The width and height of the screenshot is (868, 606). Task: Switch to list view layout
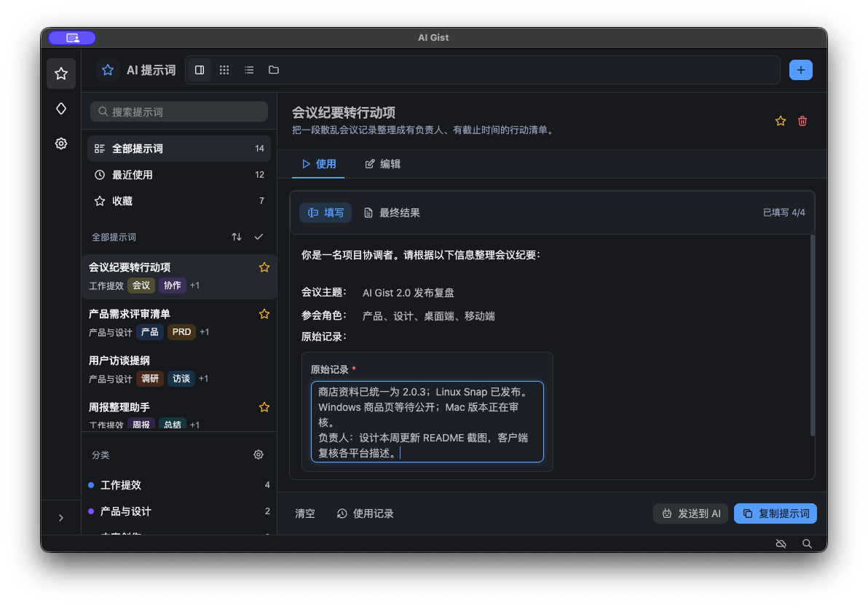click(x=249, y=70)
